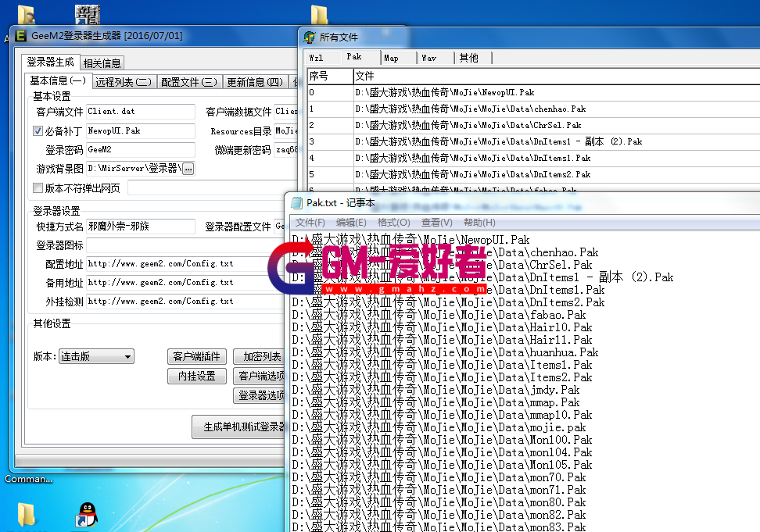This screenshot has width=760, height=532.
Task: Click the 外挂检测 URL field
Action: click(186, 302)
